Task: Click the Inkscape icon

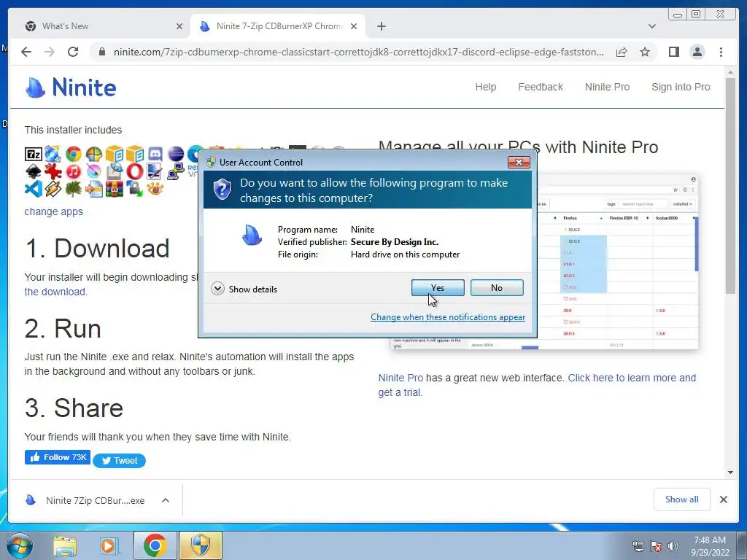Action: click(34, 172)
